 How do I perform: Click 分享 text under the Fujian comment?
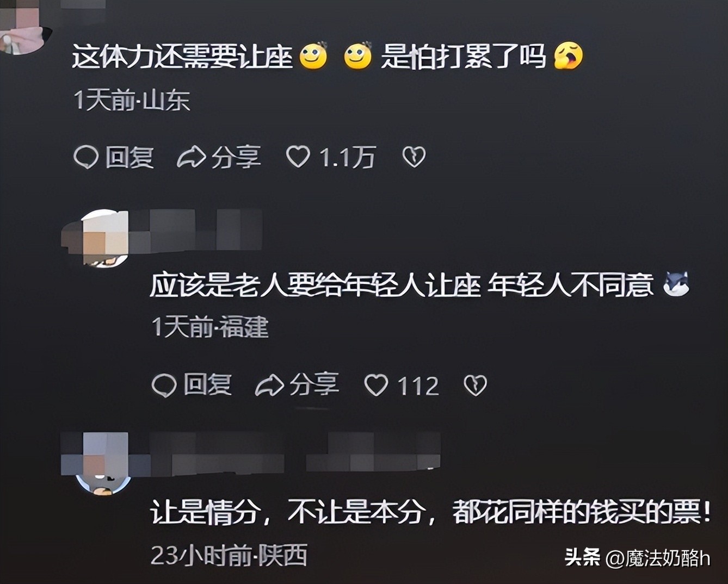(314, 385)
